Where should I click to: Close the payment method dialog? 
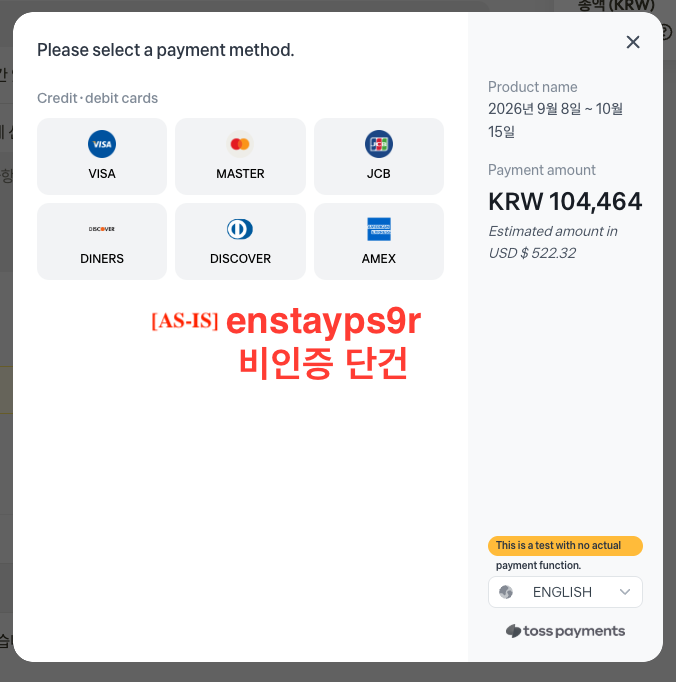(633, 42)
